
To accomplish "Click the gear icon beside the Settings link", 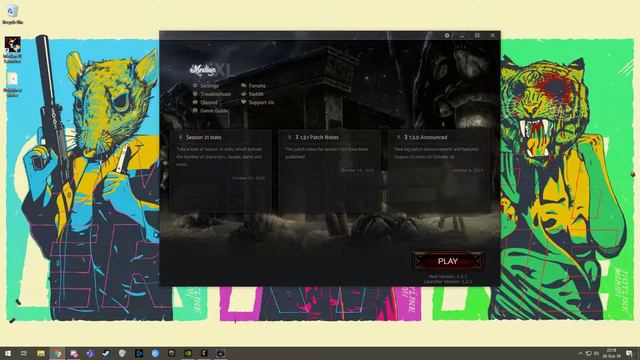I will 195,86.
